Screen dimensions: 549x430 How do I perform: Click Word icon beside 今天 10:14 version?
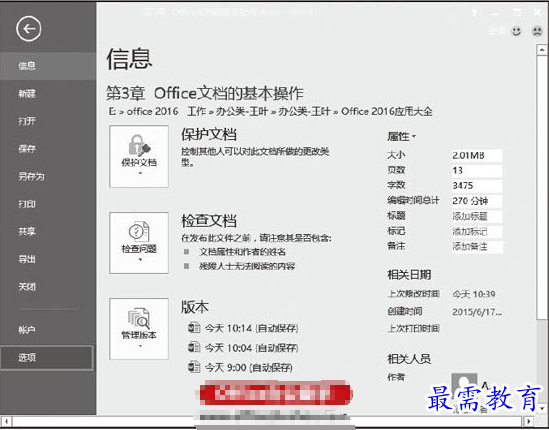point(194,328)
